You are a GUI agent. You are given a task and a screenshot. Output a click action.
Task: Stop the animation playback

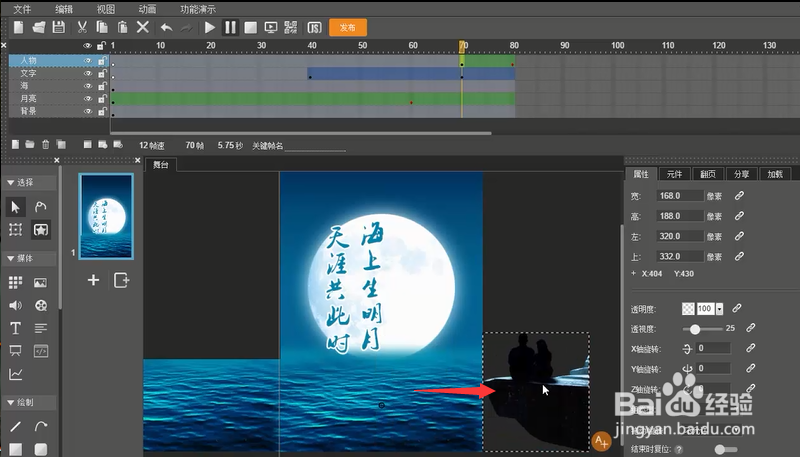pos(251,28)
